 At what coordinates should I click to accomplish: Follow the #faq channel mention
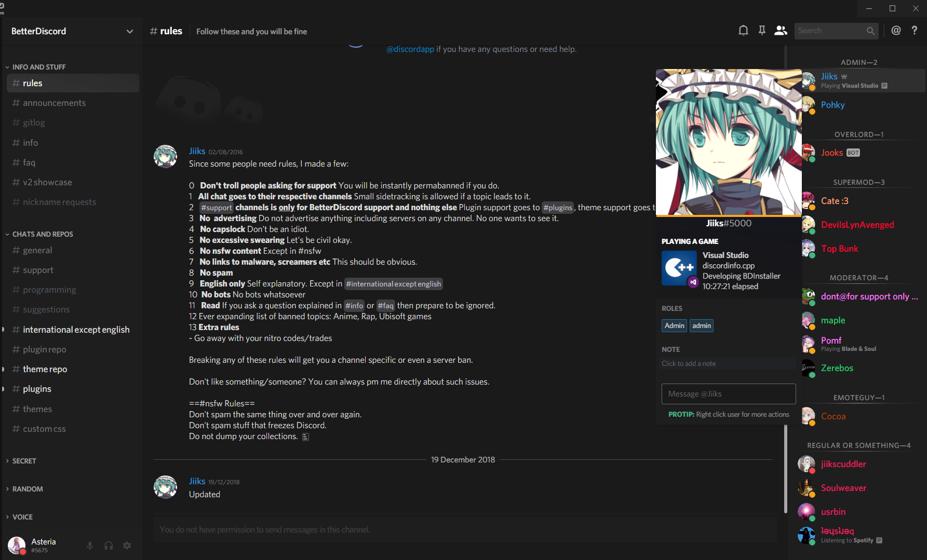tap(385, 306)
